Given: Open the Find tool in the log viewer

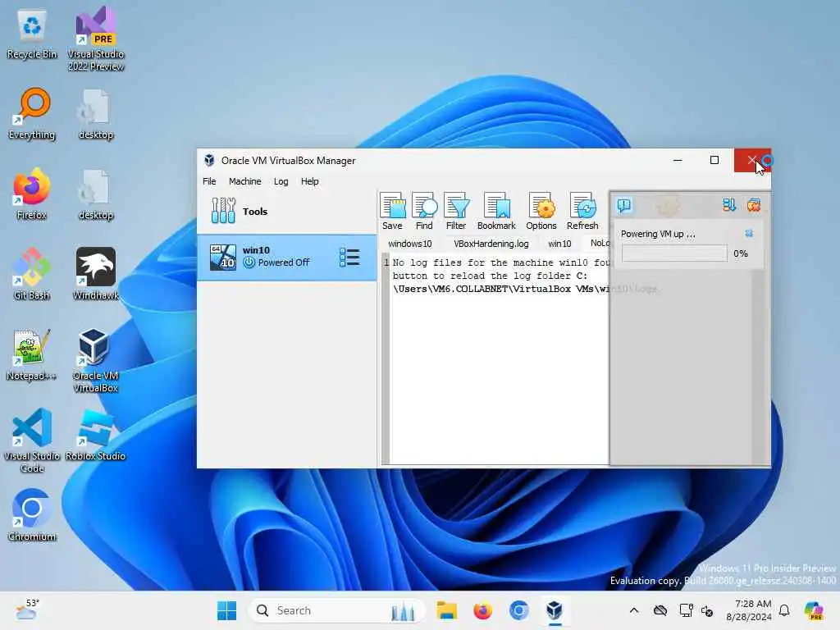Looking at the screenshot, I should [x=424, y=212].
